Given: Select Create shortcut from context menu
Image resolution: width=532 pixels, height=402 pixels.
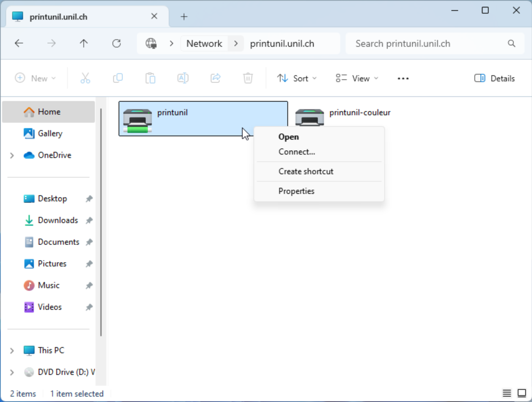Looking at the screenshot, I should [x=306, y=172].
